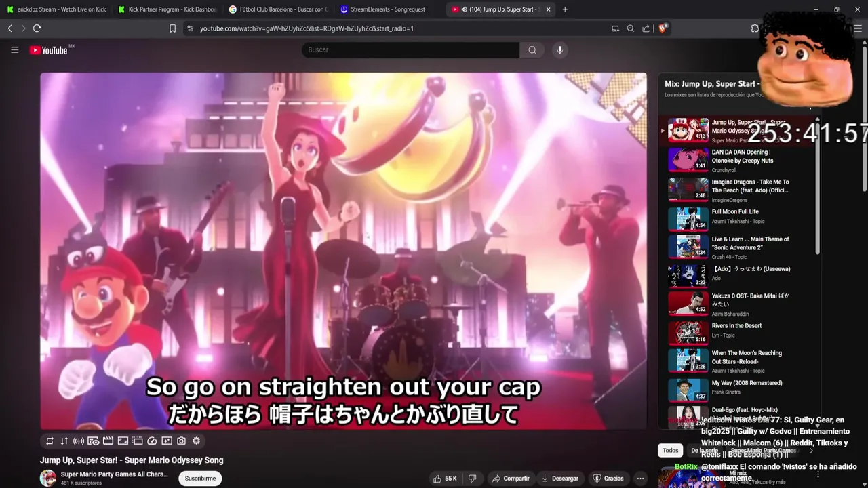Dislike the video thumbs-down
This screenshot has height=488, width=868.
coord(473,479)
